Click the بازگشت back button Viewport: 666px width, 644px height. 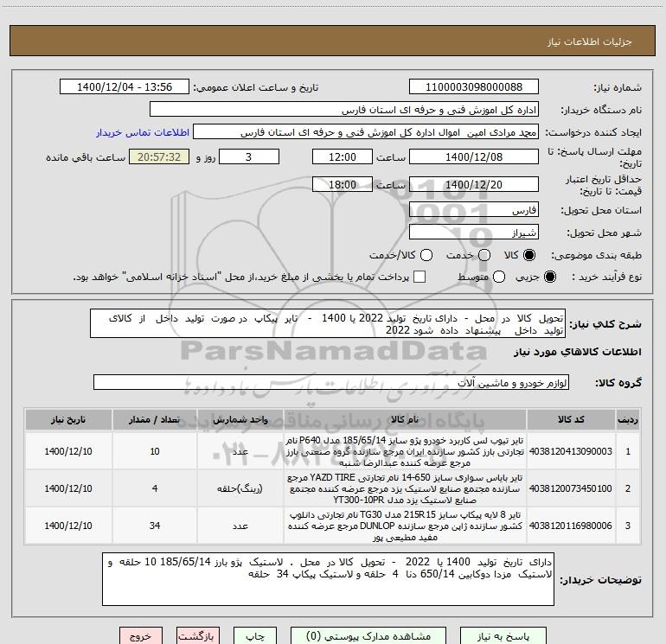coord(198,636)
